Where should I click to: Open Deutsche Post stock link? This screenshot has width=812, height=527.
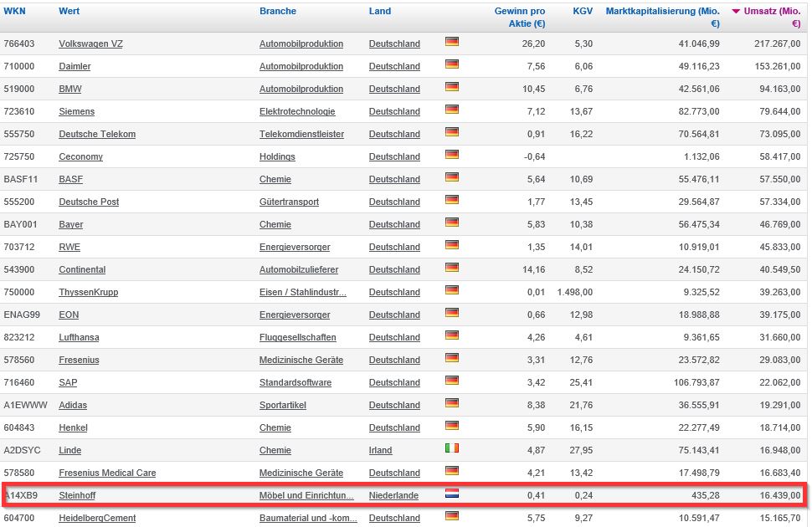[x=89, y=202]
